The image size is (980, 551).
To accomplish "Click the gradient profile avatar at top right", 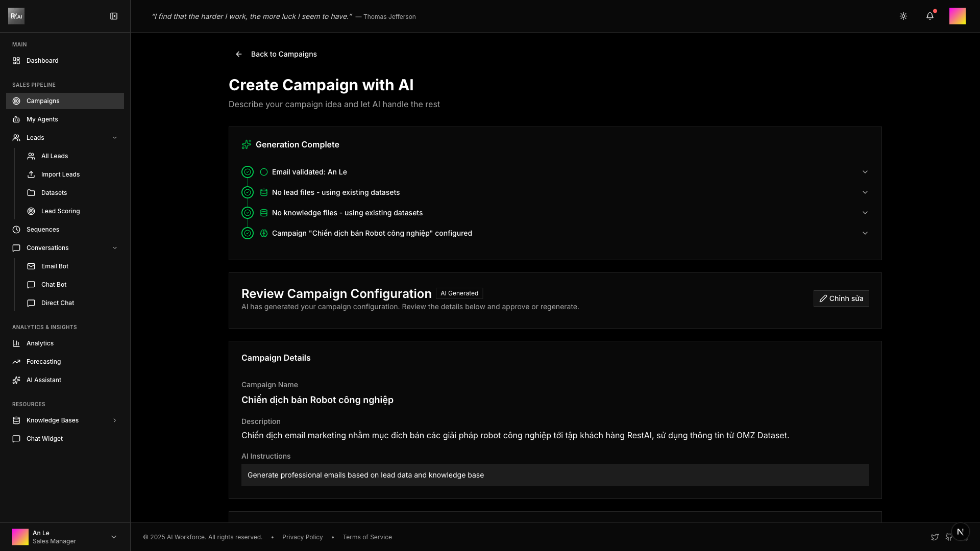I will (x=957, y=16).
